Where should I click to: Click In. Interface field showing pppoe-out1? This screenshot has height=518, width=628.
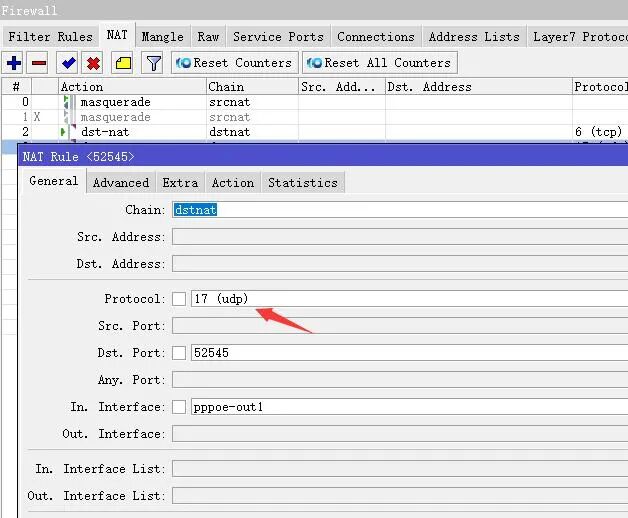pos(409,407)
